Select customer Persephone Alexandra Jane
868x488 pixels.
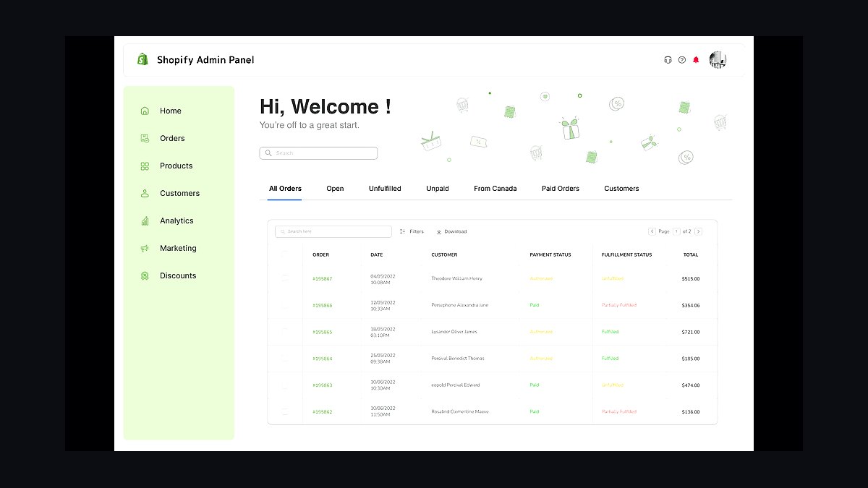(460, 305)
